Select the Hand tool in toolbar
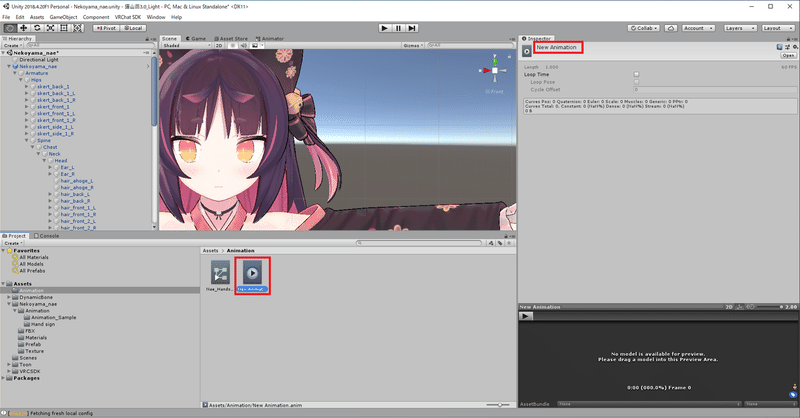The height and width of the screenshot is (418, 800). click(x=10, y=28)
